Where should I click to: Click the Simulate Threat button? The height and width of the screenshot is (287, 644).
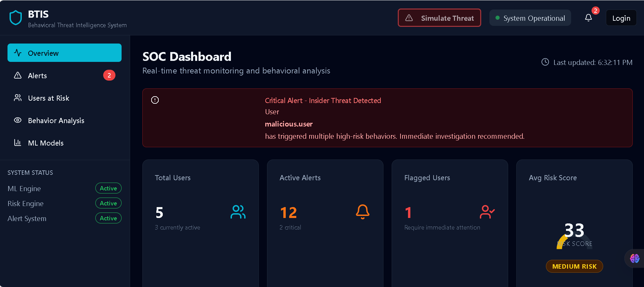coord(439,18)
